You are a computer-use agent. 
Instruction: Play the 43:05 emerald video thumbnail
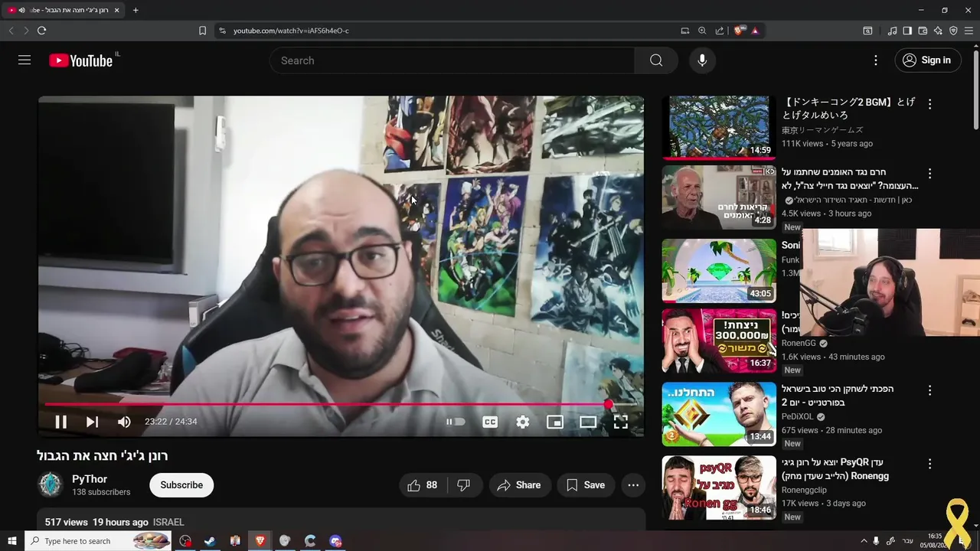[719, 270]
